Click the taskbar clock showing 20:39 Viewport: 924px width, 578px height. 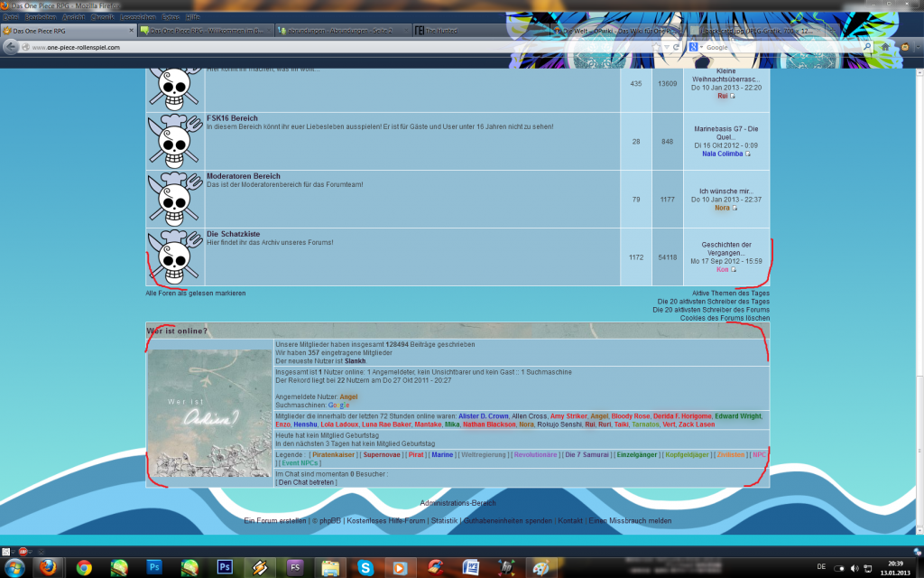(895, 569)
